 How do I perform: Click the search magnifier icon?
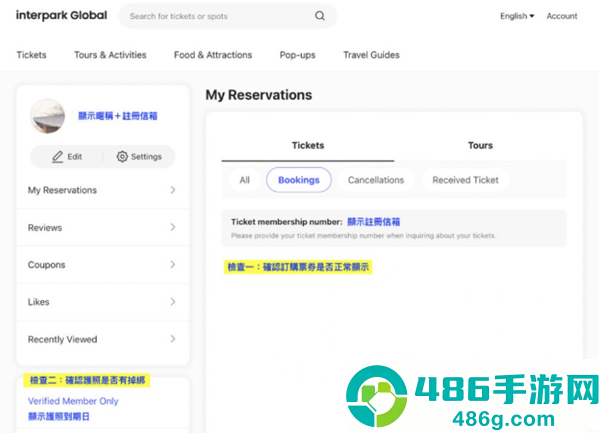[320, 16]
